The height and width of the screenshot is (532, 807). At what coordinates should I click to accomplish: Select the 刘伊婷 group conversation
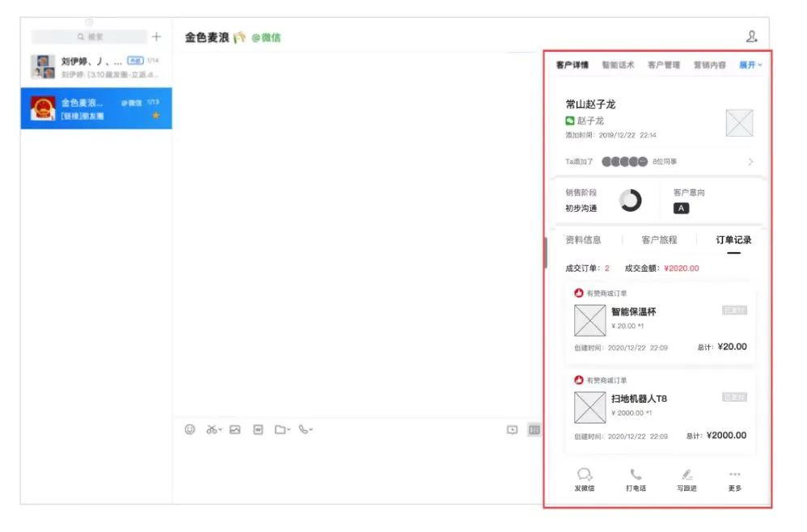96,67
